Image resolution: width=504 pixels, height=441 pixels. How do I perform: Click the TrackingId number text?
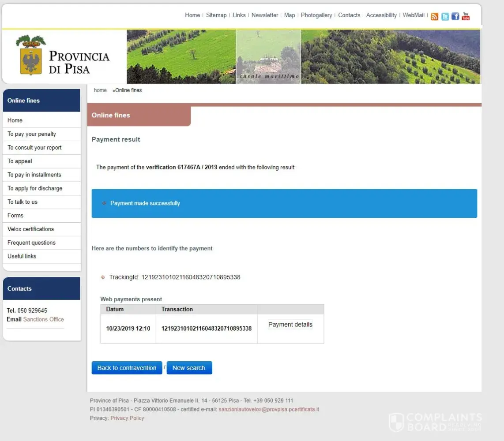pos(191,277)
